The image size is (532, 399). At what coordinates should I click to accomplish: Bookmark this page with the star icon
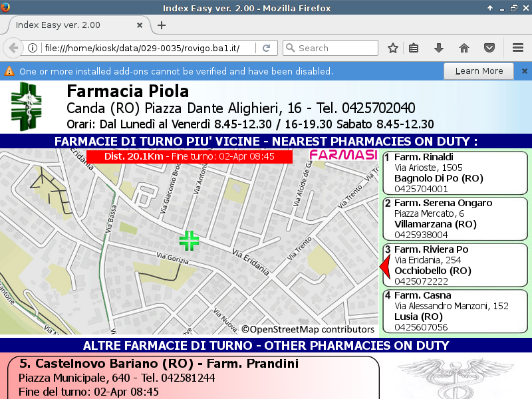pyautogui.click(x=393, y=48)
